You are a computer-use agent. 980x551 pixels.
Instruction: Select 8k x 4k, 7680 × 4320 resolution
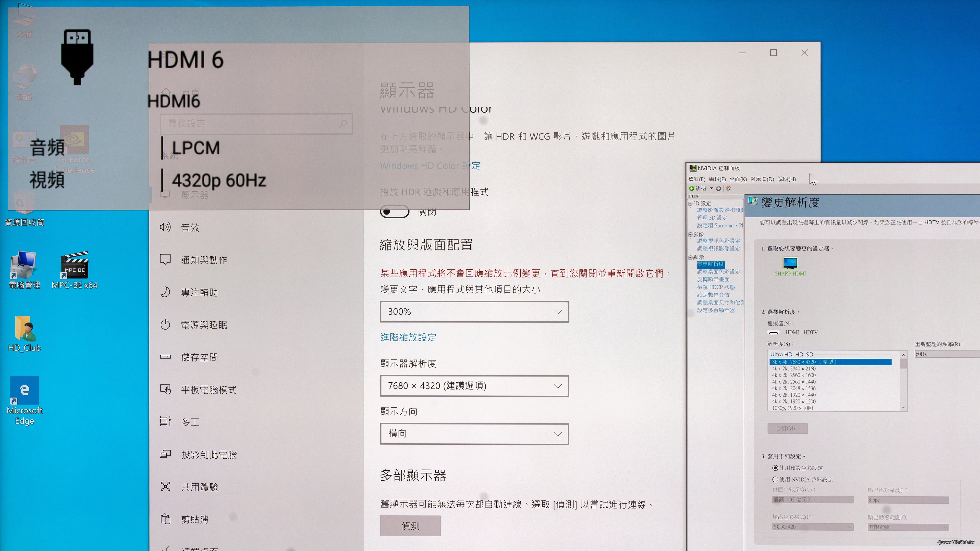point(830,362)
